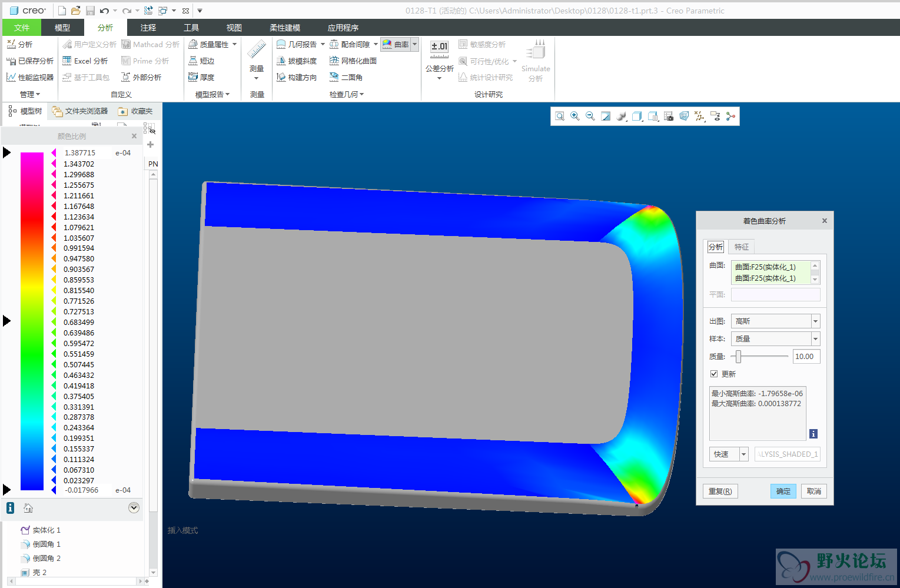Click Dihedral Angle 二面角

tap(346, 77)
